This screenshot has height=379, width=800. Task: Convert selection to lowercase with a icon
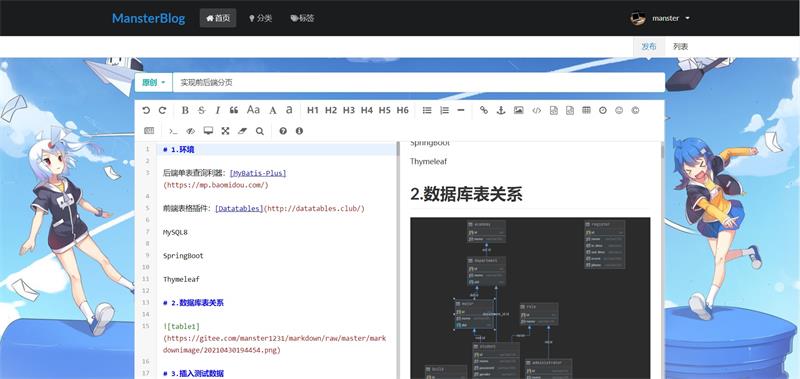click(x=289, y=110)
